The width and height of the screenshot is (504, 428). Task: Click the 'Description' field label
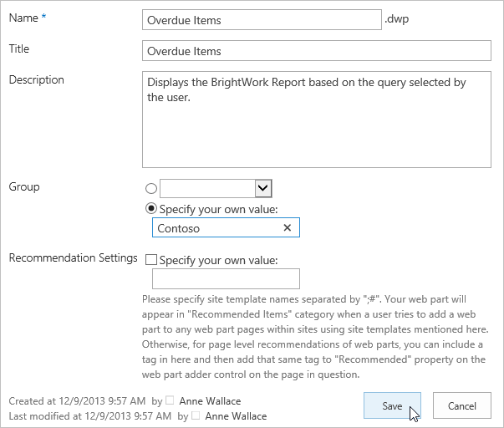[36, 80]
